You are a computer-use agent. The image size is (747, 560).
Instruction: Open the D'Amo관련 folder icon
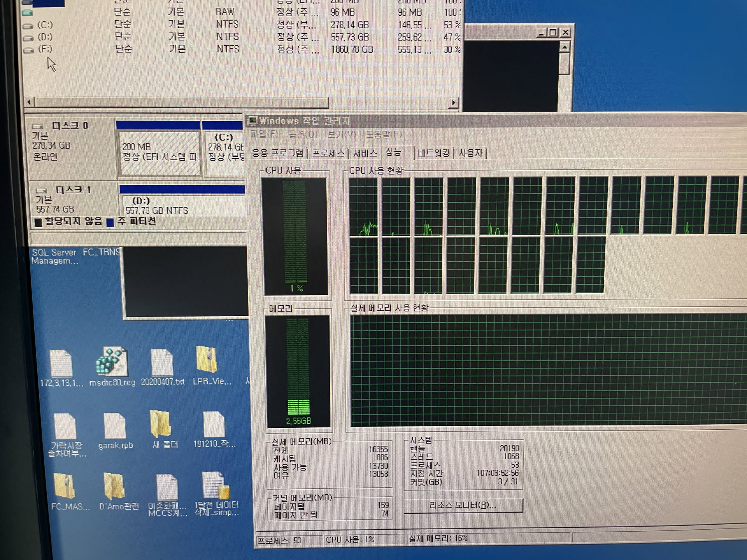tap(114, 486)
